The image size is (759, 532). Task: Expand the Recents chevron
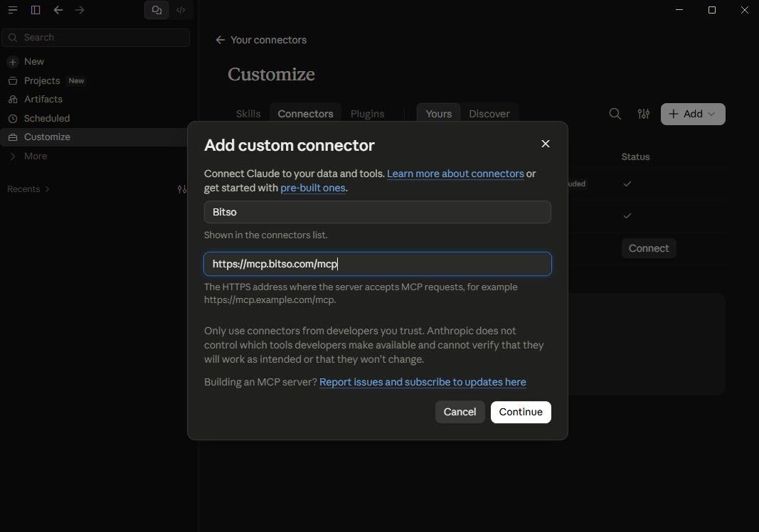[x=48, y=188]
